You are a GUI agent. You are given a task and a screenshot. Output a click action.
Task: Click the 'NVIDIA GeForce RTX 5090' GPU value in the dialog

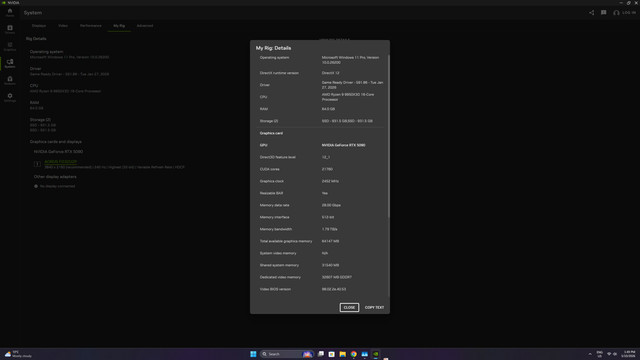click(x=343, y=145)
